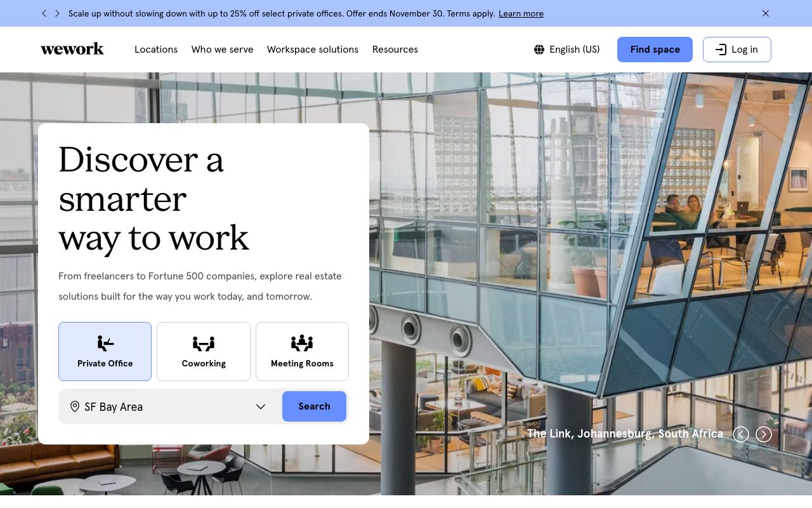Select the Private Office option

point(105,351)
